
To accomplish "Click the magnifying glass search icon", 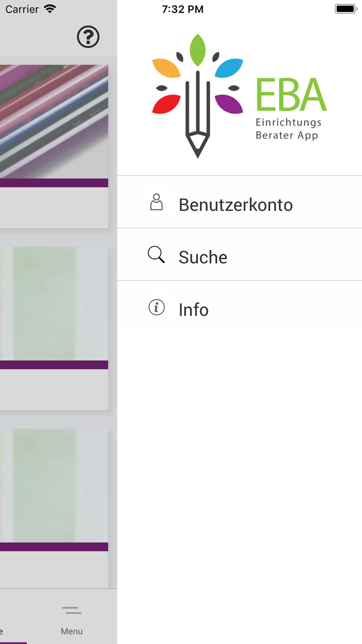I will 156,255.
